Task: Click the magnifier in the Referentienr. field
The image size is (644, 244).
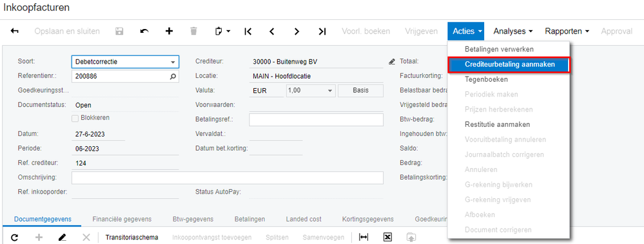Action: pyautogui.click(x=173, y=76)
